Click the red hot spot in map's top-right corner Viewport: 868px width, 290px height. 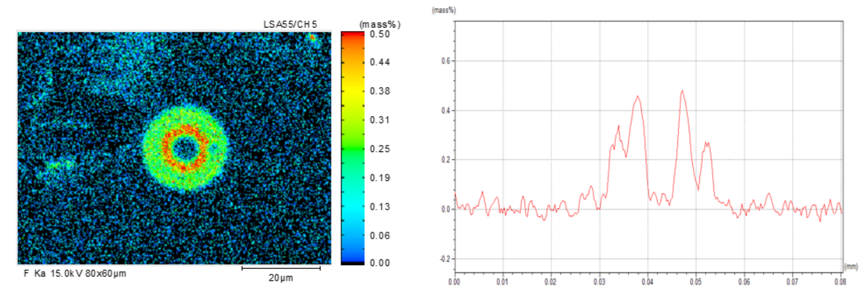[312, 37]
